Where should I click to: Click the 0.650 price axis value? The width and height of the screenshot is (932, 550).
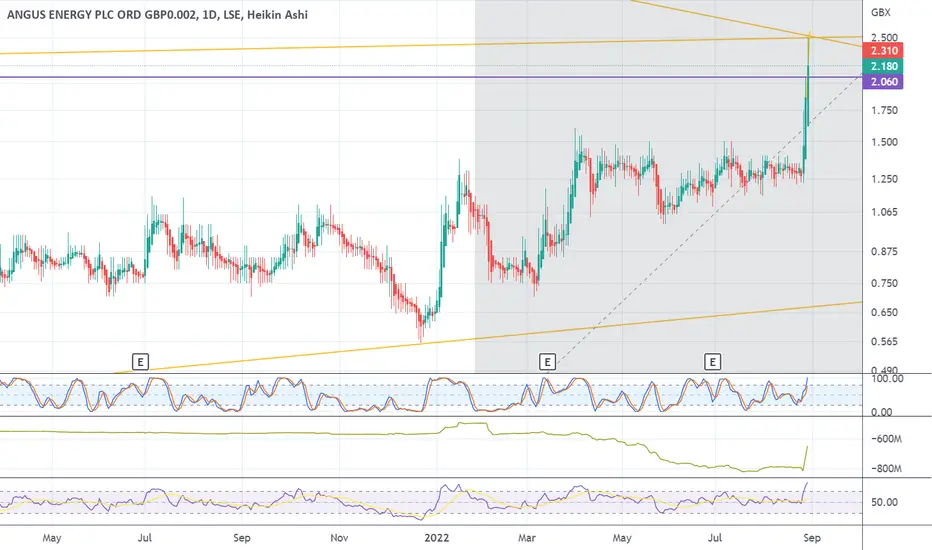coord(884,312)
